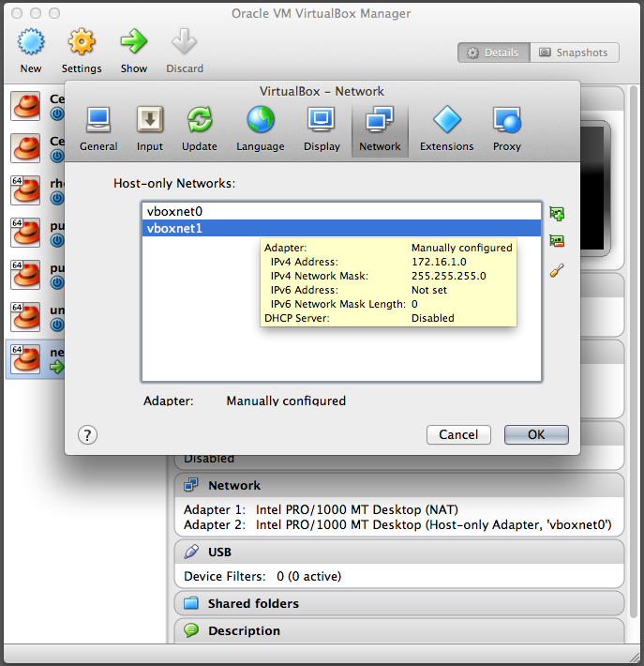Click the Description speech bubble icon

(191, 630)
